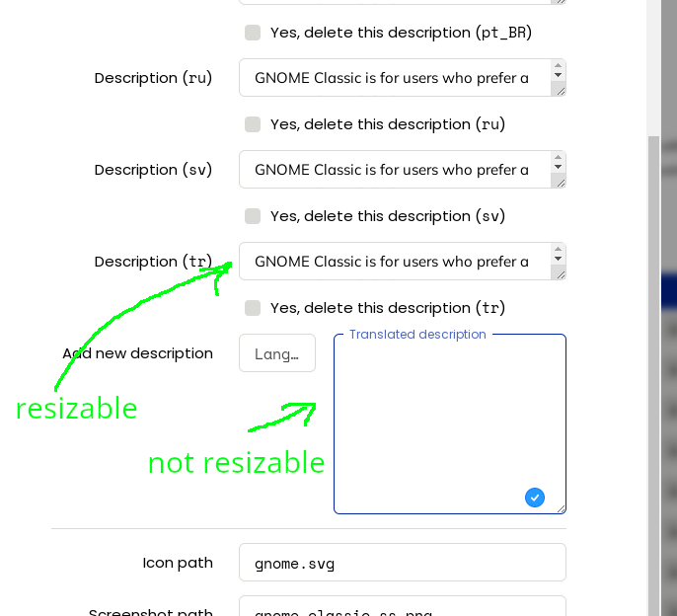The image size is (677, 616).
Task: Click resize grip of Description (ru) textarea
Action: pos(561,91)
